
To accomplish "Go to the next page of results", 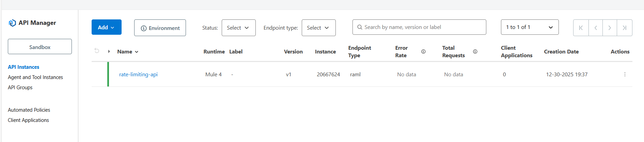I will (x=610, y=28).
